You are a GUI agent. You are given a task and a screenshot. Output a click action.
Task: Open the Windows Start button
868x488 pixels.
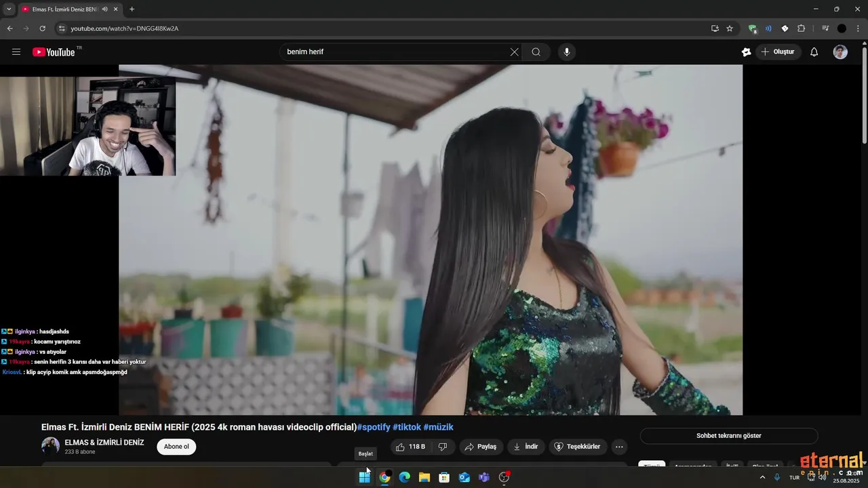[x=365, y=477]
